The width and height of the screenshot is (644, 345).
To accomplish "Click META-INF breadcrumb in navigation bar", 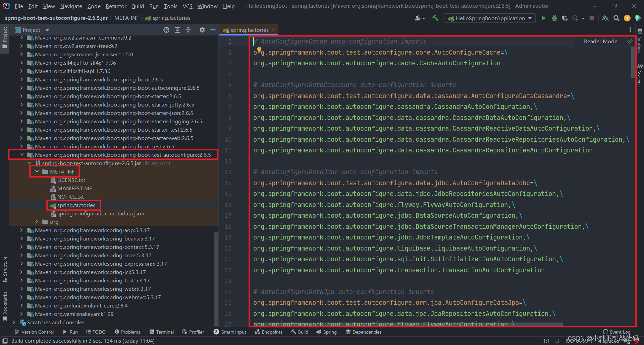I will coord(126,18).
